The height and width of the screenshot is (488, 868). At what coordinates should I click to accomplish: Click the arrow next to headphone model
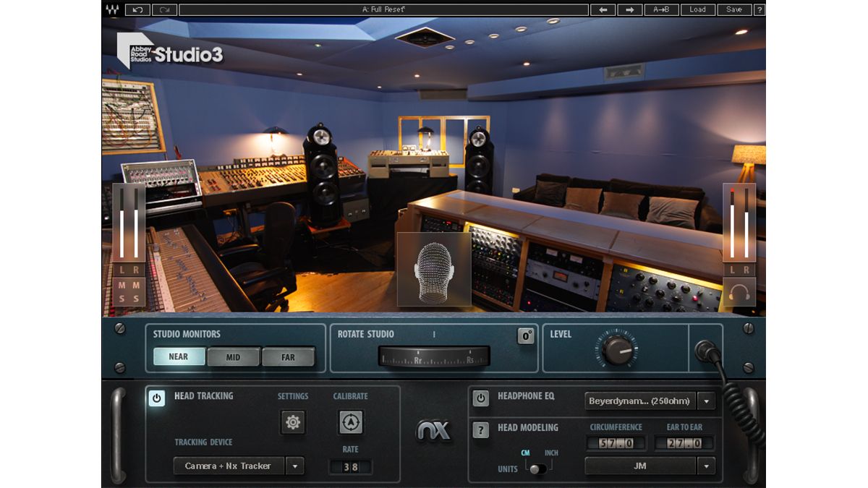707,401
